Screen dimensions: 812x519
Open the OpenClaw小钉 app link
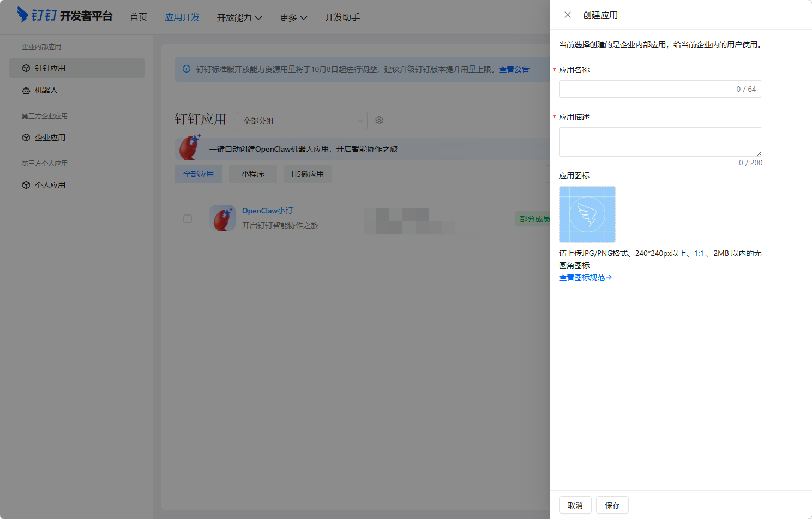(x=267, y=211)
